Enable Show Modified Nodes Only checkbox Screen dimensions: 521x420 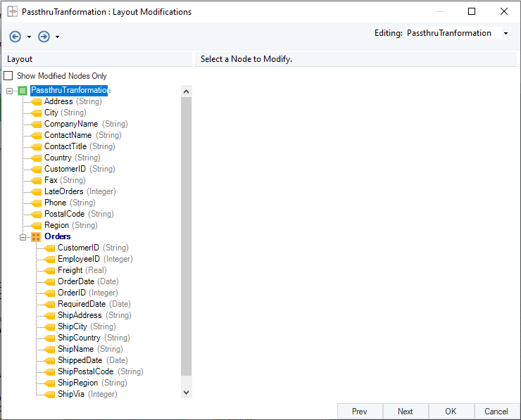(8, 76)
